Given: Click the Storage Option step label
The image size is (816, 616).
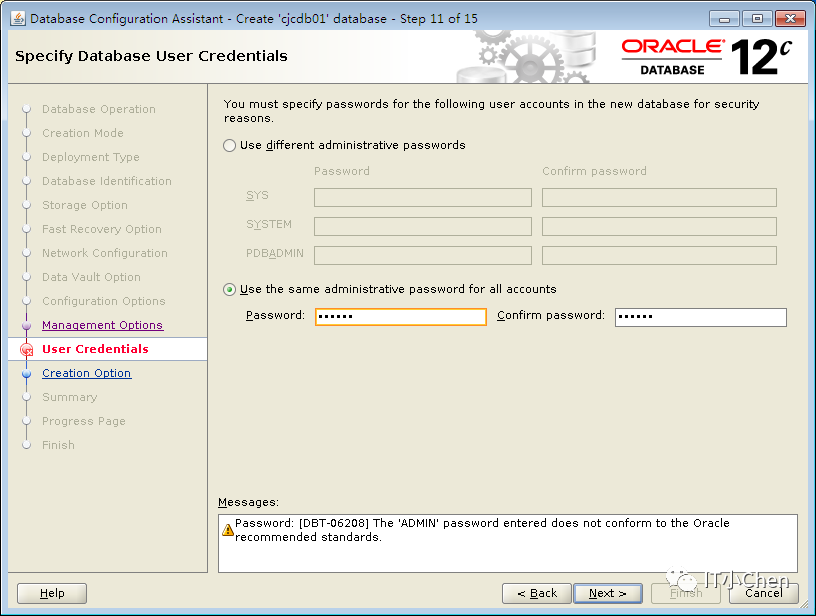Looking at the screenshot, I should tap(85, 205).
